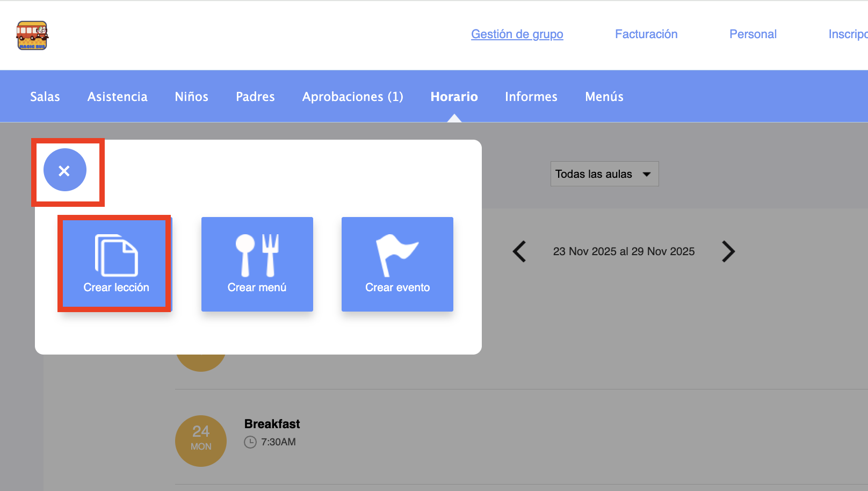868x491 pixels.
Task: Click the 7:30AM time text
Action: click(278, 442)
